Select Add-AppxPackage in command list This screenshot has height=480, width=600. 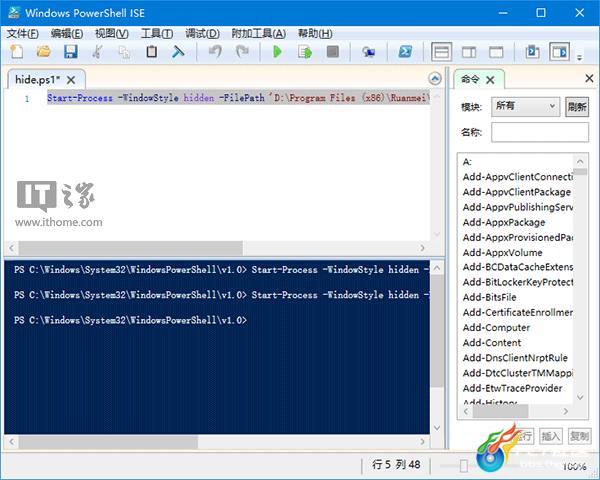pos(504,222)
